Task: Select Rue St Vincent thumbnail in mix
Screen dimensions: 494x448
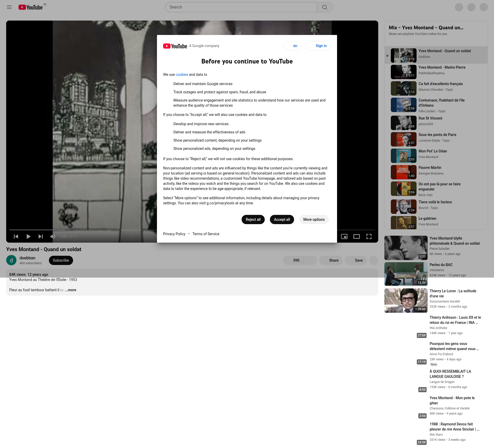Action: coord(404,123)
